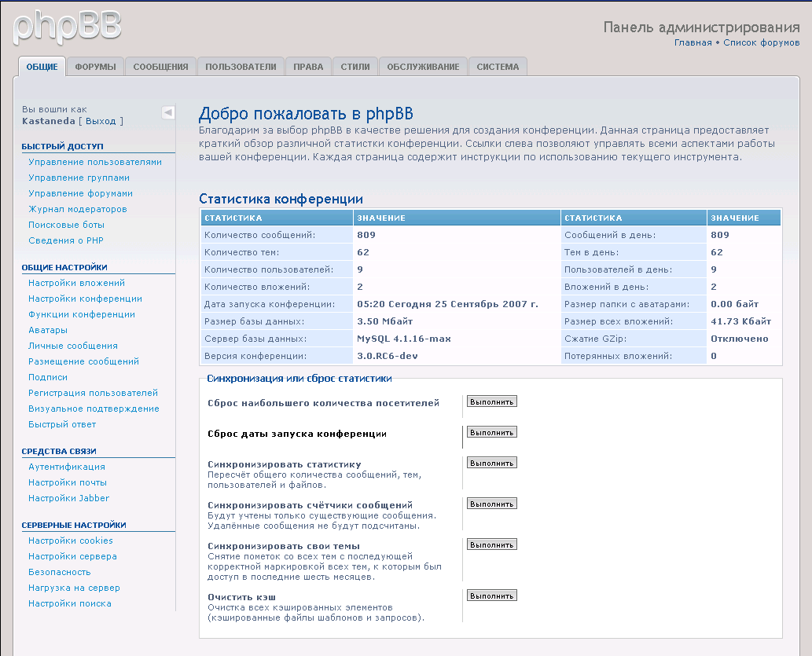
Task: Open Нагрузка на сервер link
Action: click(74, 588)
